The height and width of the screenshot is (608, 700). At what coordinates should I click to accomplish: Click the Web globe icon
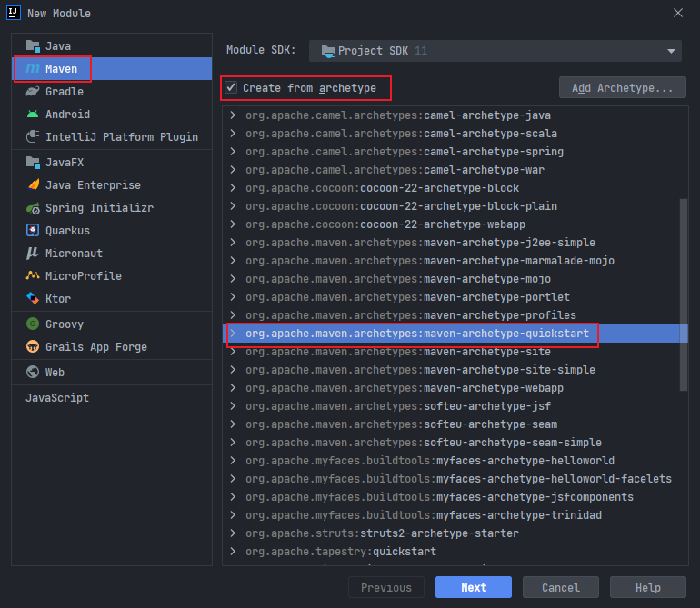[x=33, y=372]
